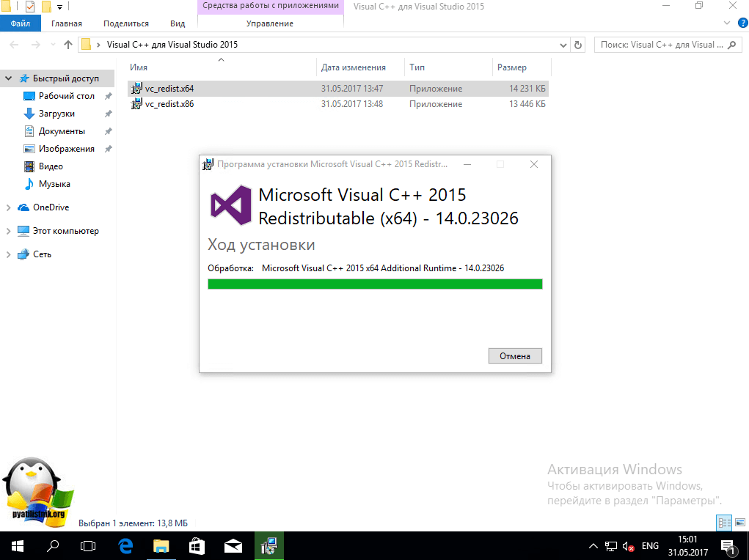
Task: Expand Этот компьютер in navigation pane
Action: click(x=8, y=231)
